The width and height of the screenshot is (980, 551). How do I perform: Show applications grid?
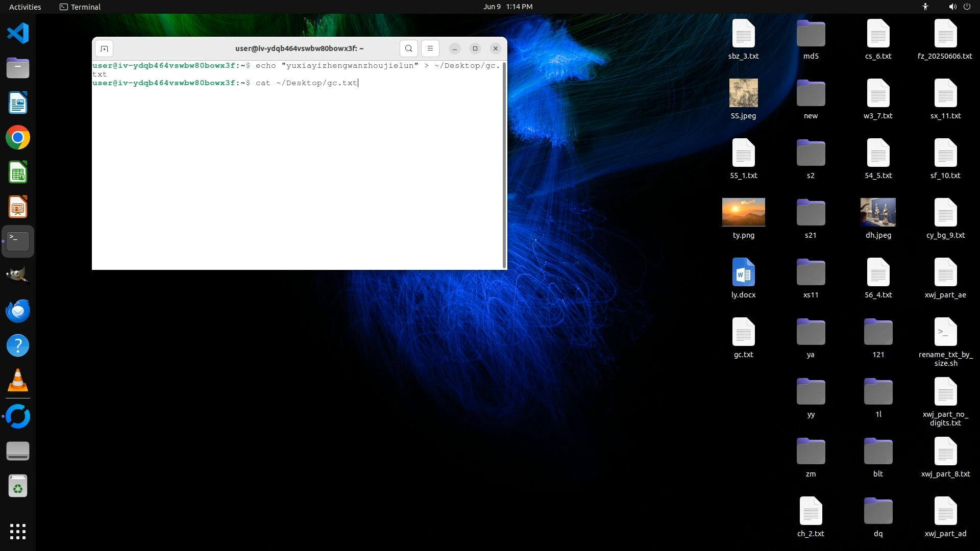coord(18,531)
